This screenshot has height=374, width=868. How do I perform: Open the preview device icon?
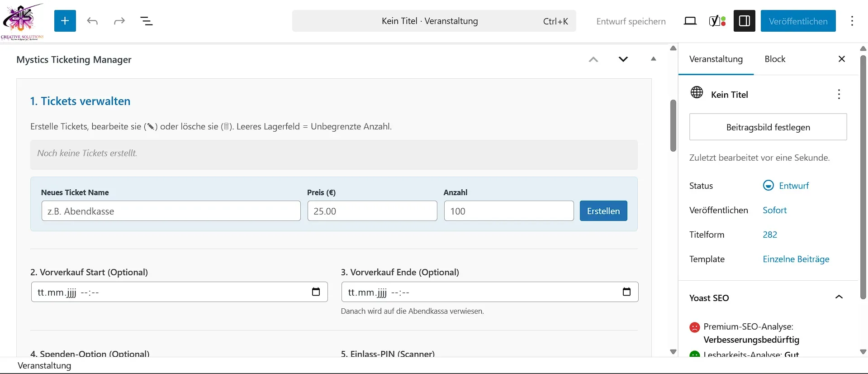690,21
